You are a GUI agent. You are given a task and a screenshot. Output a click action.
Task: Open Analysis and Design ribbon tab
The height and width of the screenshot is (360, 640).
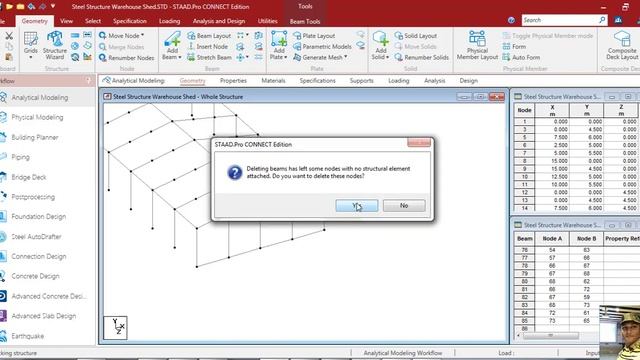pyautogui.click(x=219, y=21)
